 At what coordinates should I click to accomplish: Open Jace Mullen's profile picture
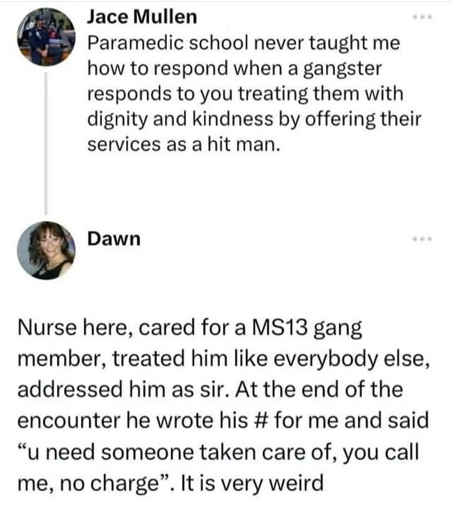coord(46,37)
